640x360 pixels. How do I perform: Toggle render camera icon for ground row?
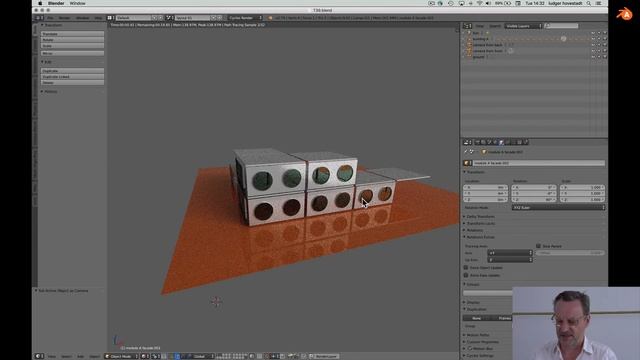click(x=604, y=57)
